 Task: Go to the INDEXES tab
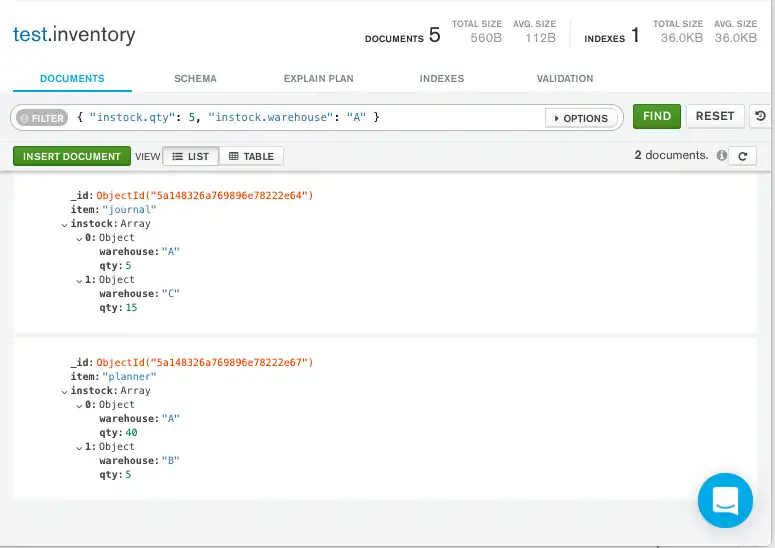click(x=441, y=78)
